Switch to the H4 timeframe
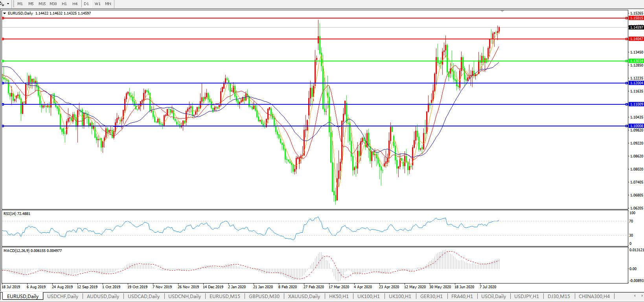Viewport: 644px width, 302px height. click(75, 4)
